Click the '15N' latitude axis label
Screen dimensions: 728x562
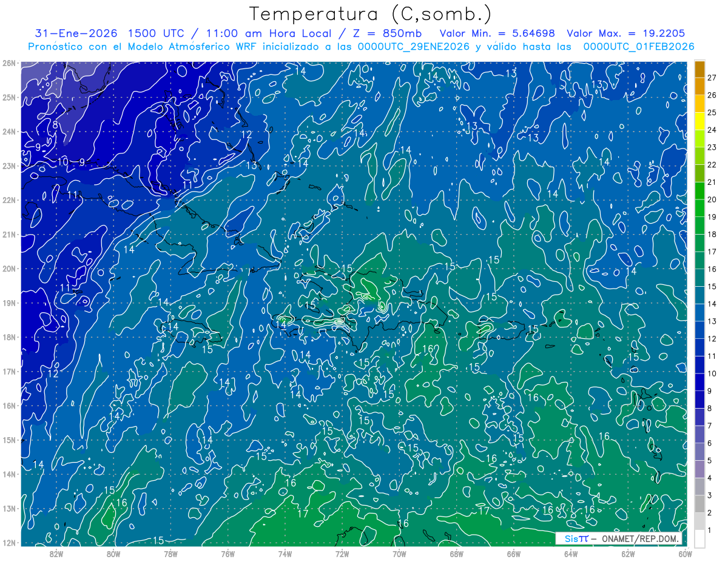(x=9, y=440)
